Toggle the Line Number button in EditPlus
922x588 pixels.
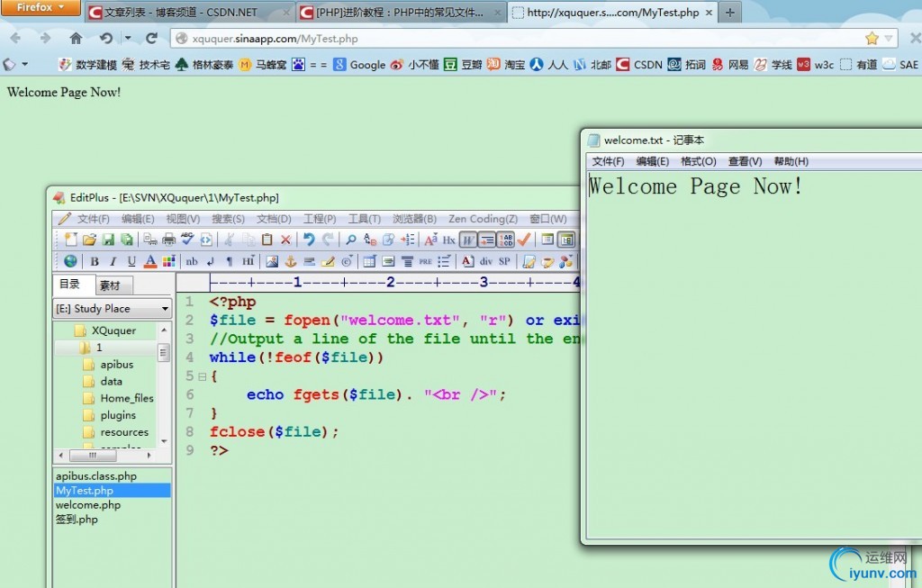click(x=506, y=240)
